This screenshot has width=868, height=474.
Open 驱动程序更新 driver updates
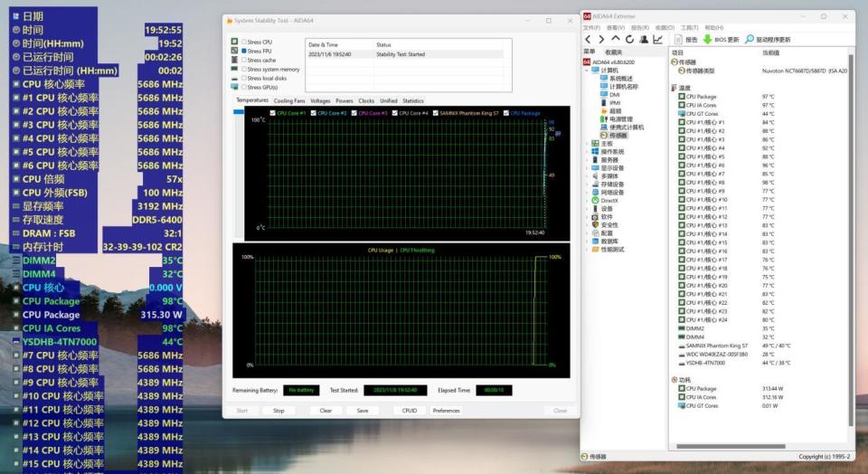tap(768, 39)
